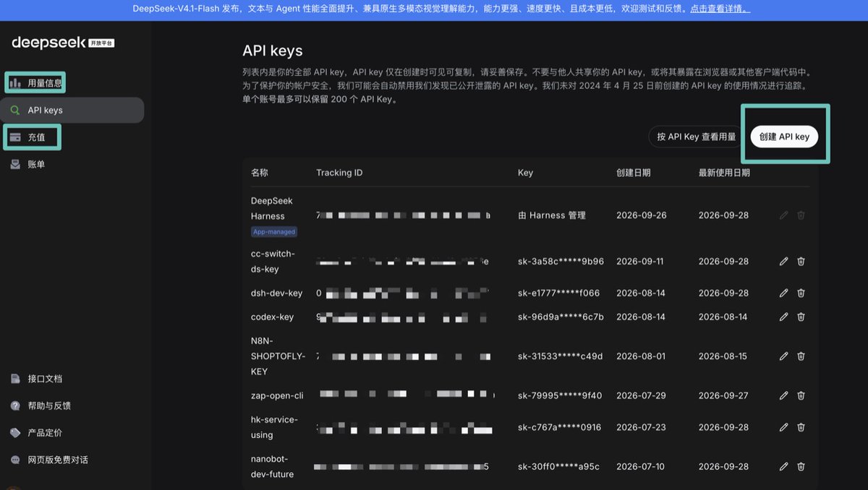Click the deepseek logo in the sidebar
The image size is (868, 490).
click(63, 43)
